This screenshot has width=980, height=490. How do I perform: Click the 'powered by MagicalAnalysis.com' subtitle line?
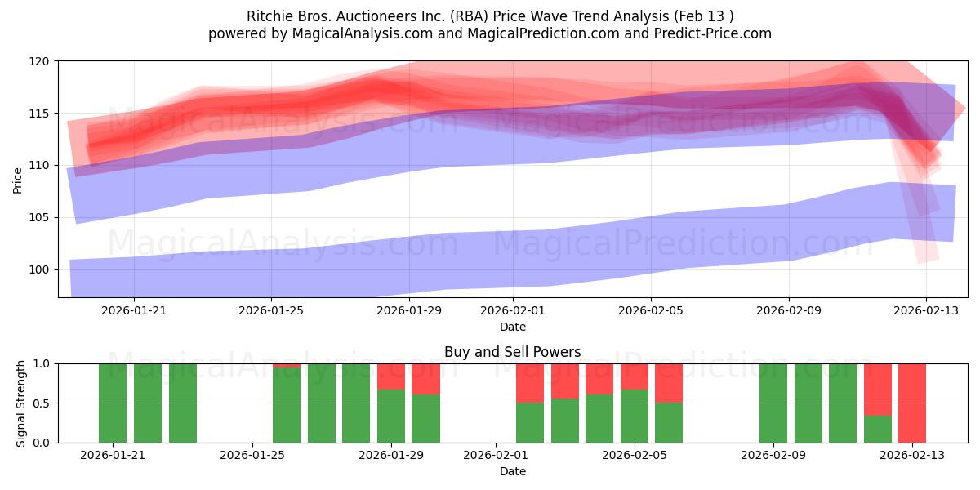click(490, 33)
